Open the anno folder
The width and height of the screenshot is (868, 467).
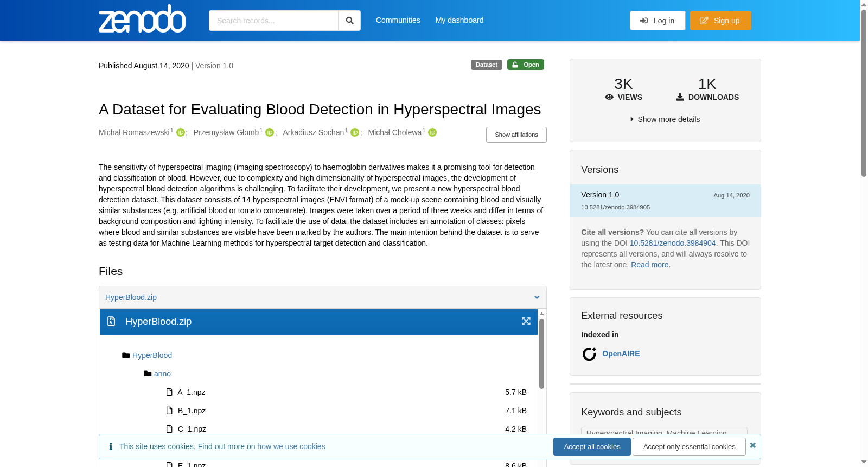pyautogui.click(x=162, y=374)
